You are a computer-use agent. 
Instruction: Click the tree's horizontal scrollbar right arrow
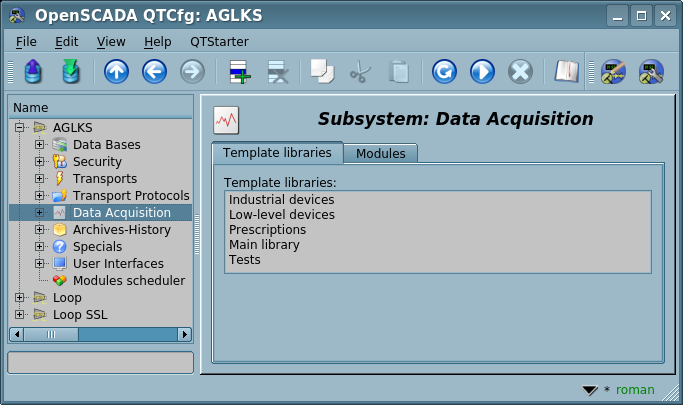pyautogui.click(x=184, y=334)
